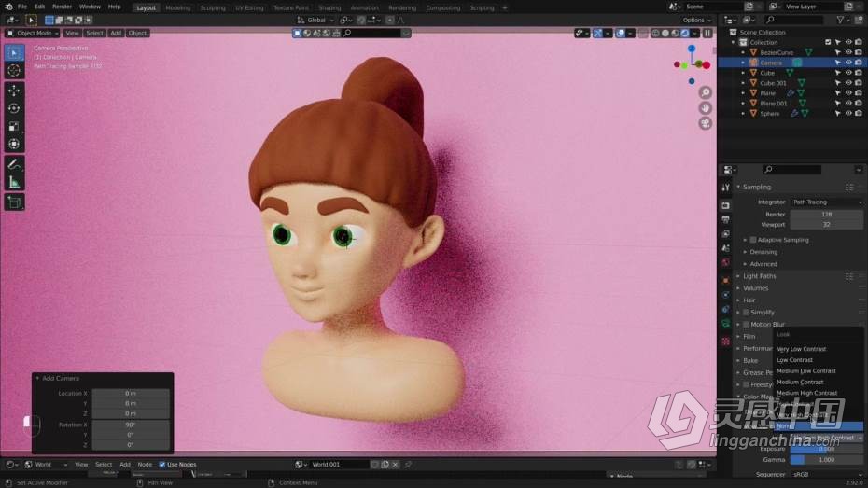The width and height of the screenshot is (868, 488).
Task: Switch to the Shading workspace tab
Action: tap(329, 8)
